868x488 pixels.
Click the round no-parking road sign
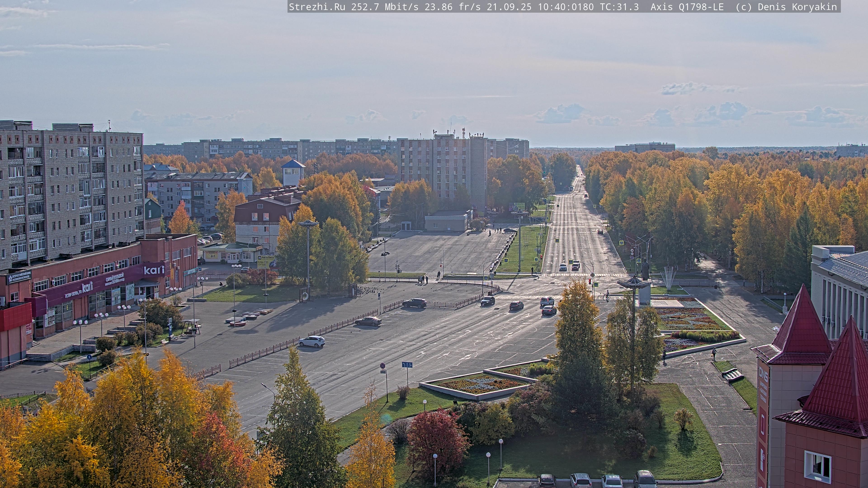pos(382,366)
